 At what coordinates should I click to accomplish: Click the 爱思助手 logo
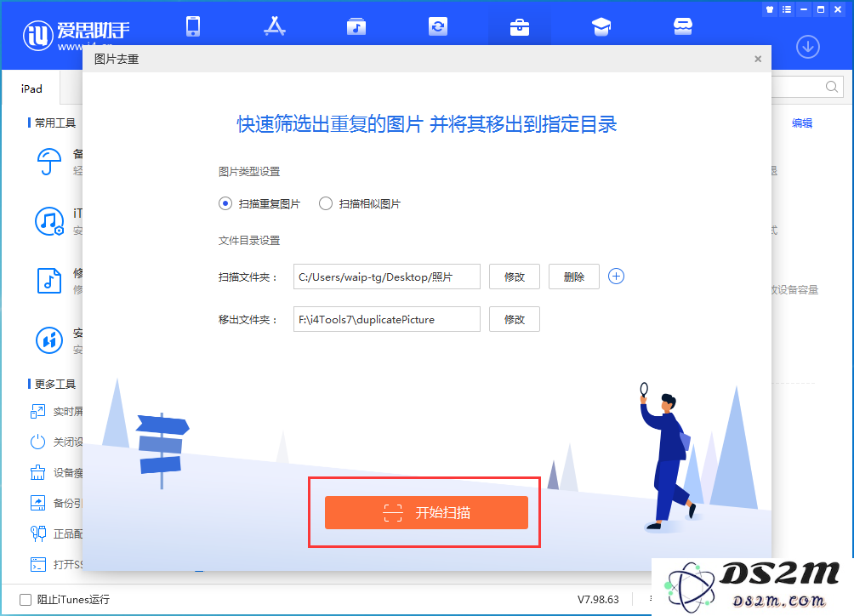coord(77,35)
